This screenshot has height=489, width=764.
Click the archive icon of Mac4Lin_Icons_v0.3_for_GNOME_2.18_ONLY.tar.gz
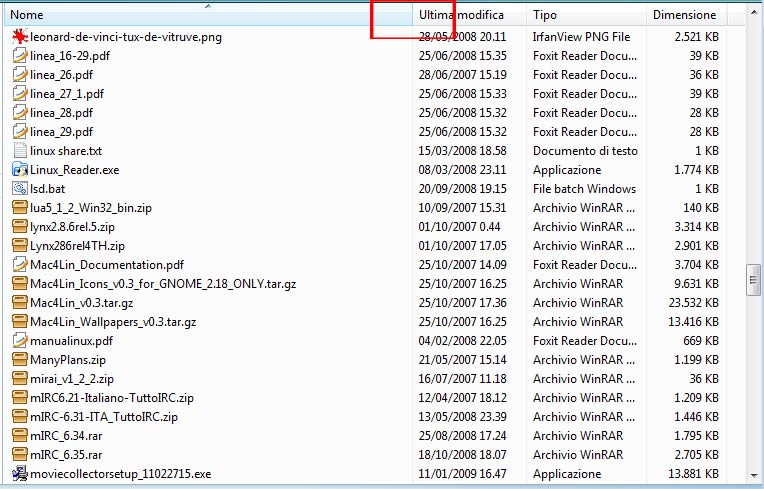(x=20, y=283)
